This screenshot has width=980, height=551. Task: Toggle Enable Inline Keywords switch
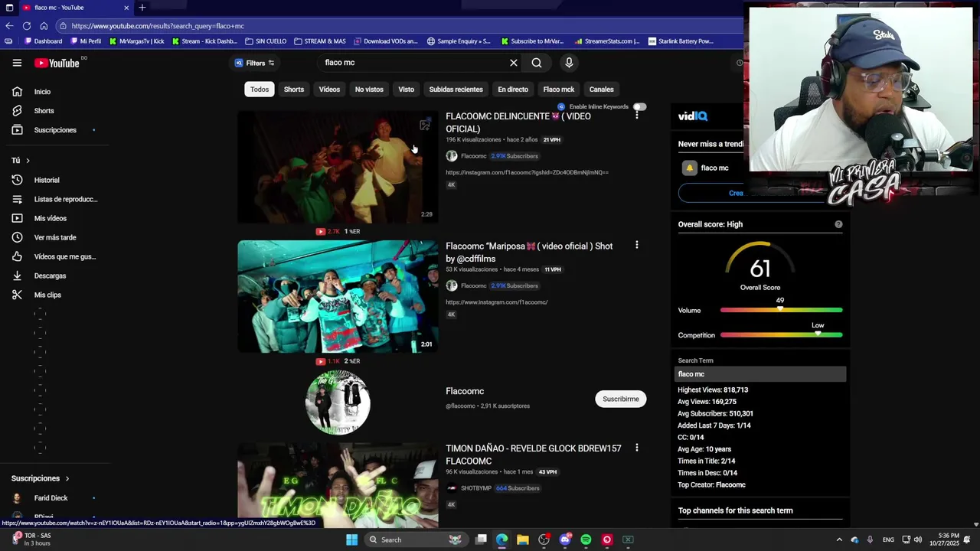[x=639, y=106]
